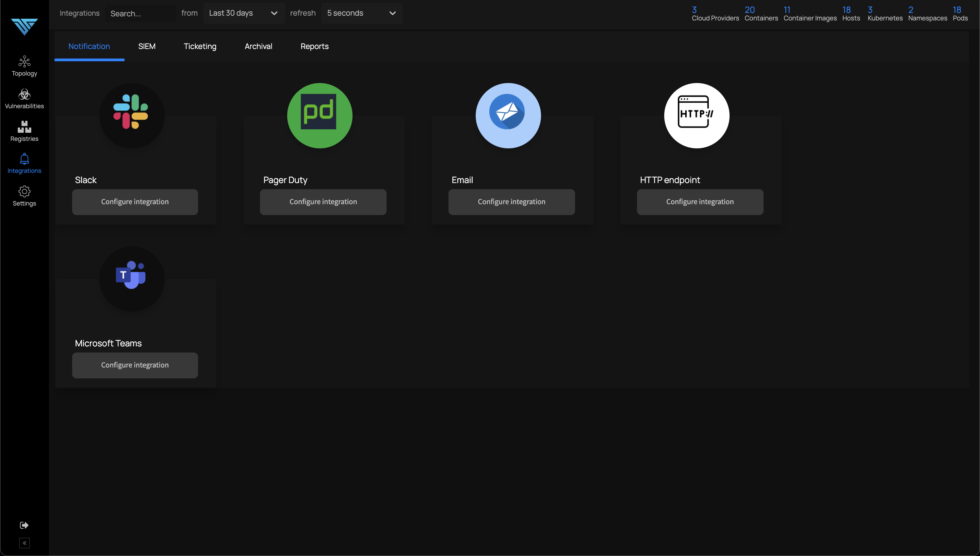980x556 pixels.
Task: Switch to the Archival tab
Action: pos(259,46)
